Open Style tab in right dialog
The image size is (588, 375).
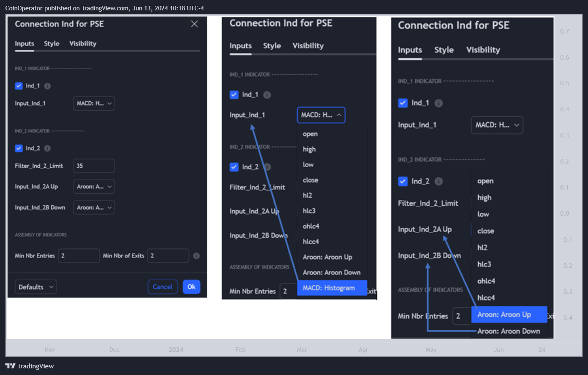444,50
